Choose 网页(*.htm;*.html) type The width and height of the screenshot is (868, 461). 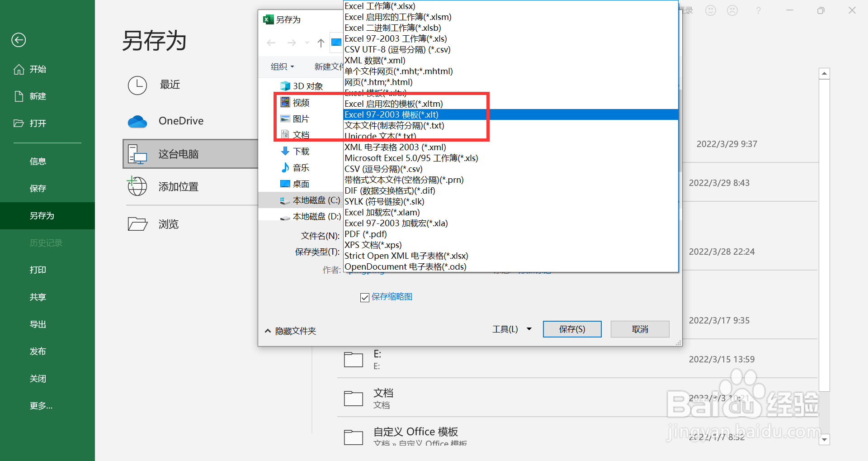pyautogui.click(x=511, y=82)
